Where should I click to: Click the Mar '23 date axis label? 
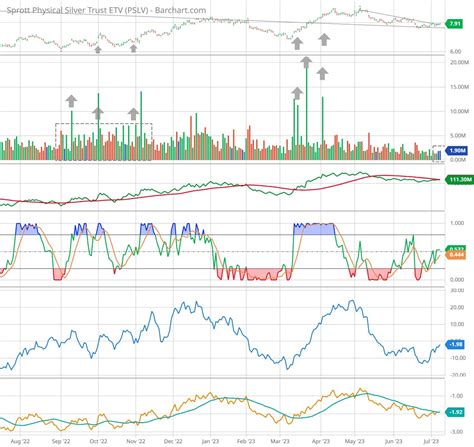click(280, 441)
